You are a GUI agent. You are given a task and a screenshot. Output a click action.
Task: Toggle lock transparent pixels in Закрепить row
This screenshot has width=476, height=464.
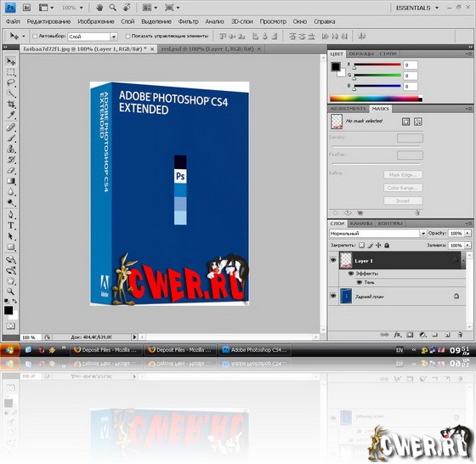pos(361,246)
